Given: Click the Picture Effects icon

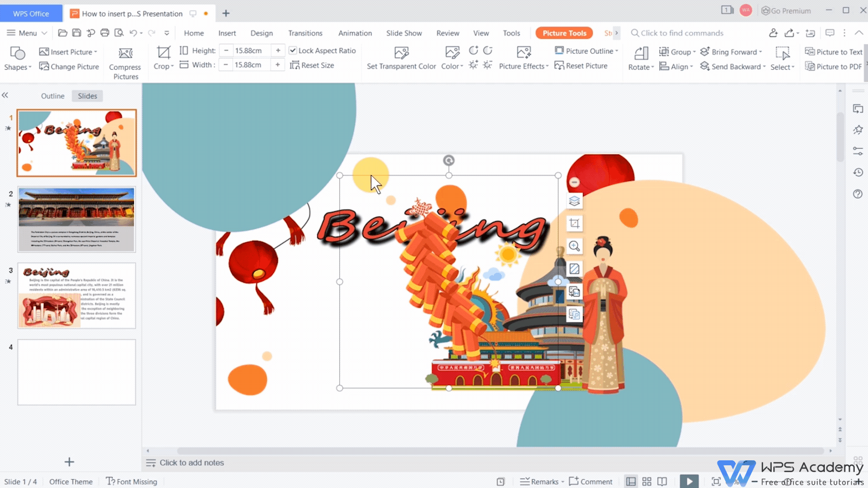Looking at the screenshot, I should (x=524, y=53).
